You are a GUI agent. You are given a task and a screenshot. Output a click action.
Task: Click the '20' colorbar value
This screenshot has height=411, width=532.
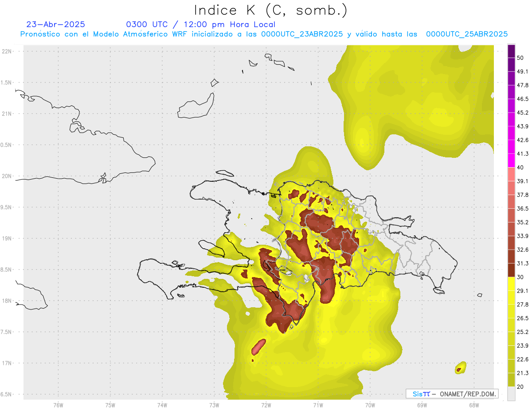click(520, 387)
